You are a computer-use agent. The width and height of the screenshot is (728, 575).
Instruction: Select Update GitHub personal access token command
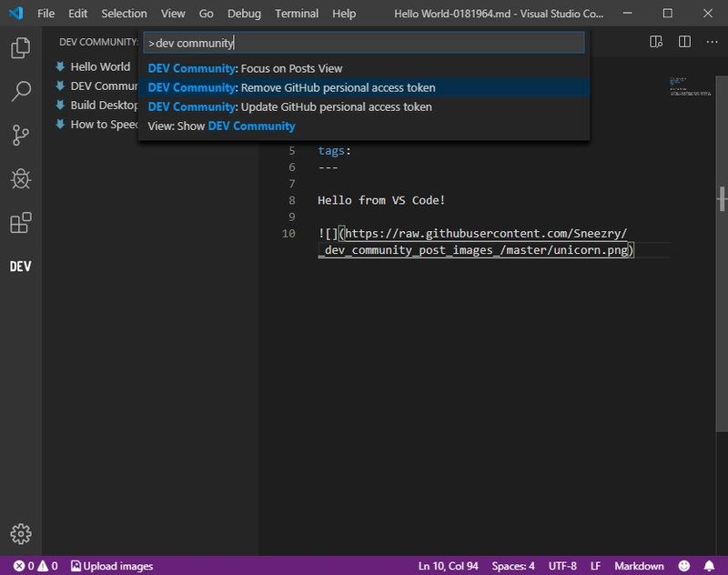point(364,106)
